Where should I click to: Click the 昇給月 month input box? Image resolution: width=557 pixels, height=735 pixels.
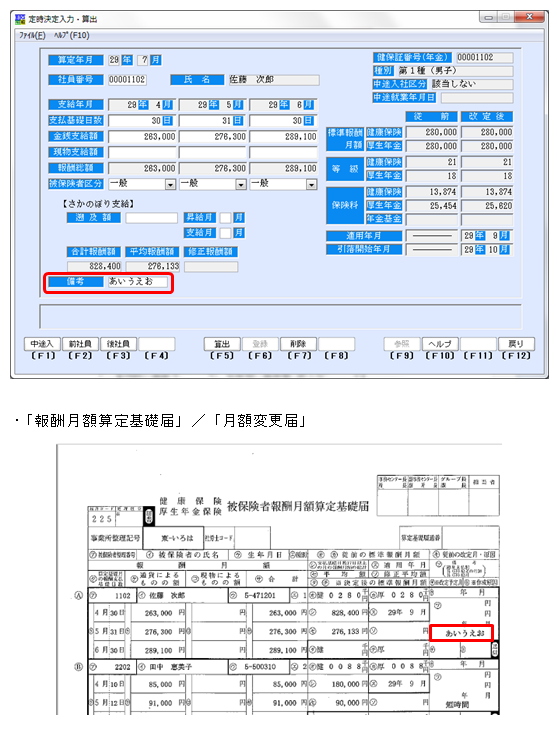(x=226, y=218)
